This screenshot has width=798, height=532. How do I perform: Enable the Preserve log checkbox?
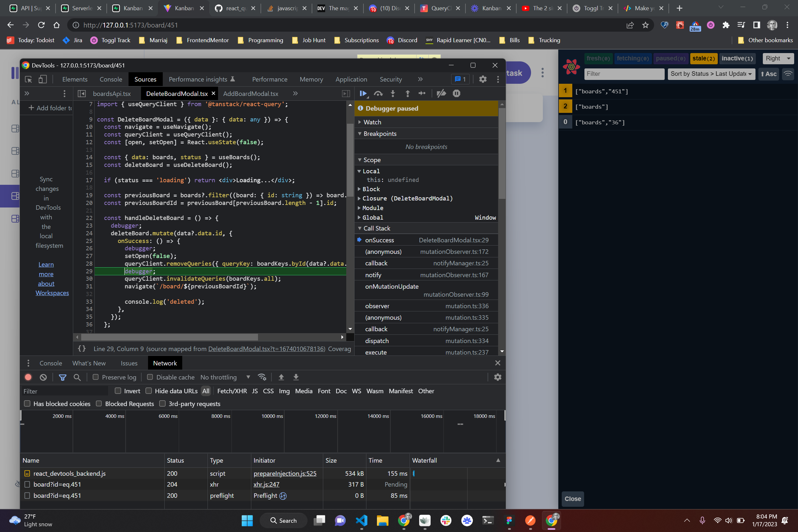(x=96, y=377)
